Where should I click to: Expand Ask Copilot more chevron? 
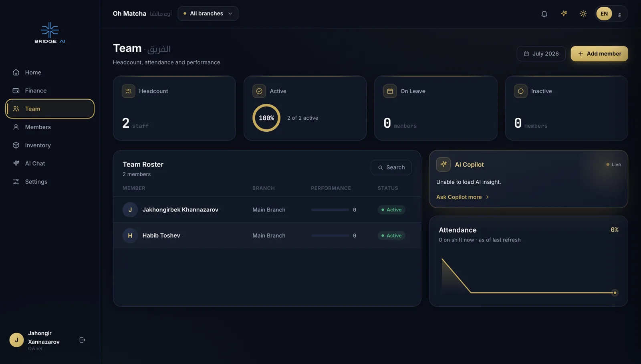pos(487,197)
